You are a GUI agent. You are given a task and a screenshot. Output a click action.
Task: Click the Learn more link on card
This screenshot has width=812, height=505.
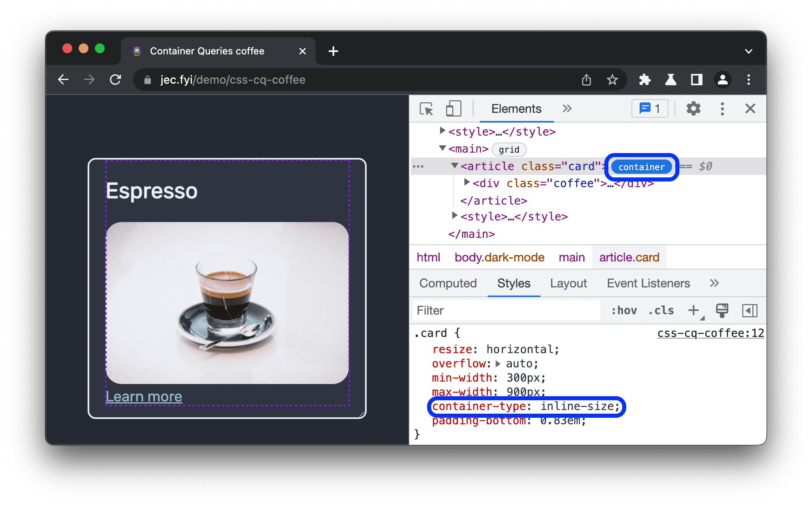[x=144, y=397]
